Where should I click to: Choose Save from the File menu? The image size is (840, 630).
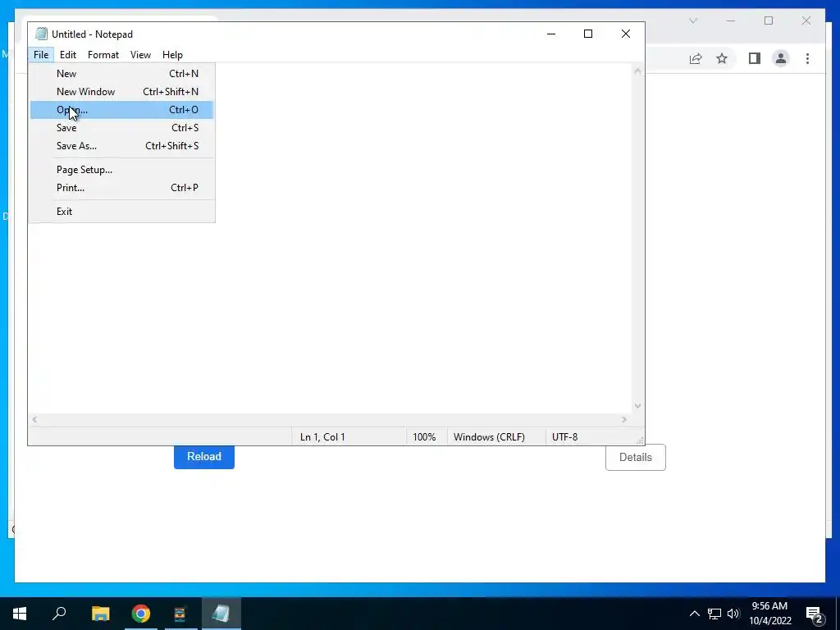point(121,127)
